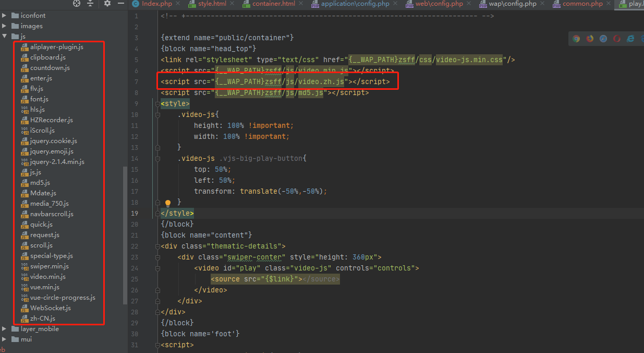Click the yellow intention light bulb
The image size is (644, 353).
pyautogui.click(x=168, y=203)
